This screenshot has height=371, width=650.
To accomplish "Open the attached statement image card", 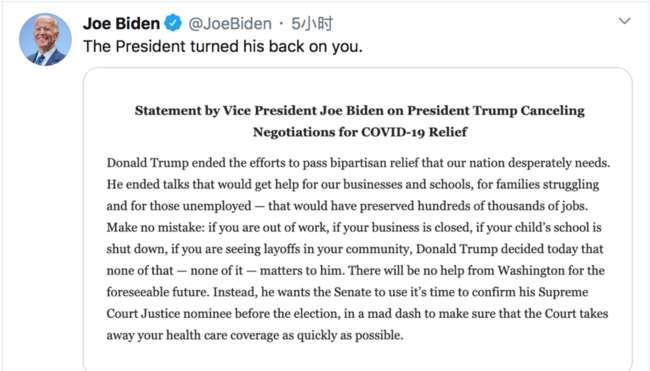I will [358, 219].
